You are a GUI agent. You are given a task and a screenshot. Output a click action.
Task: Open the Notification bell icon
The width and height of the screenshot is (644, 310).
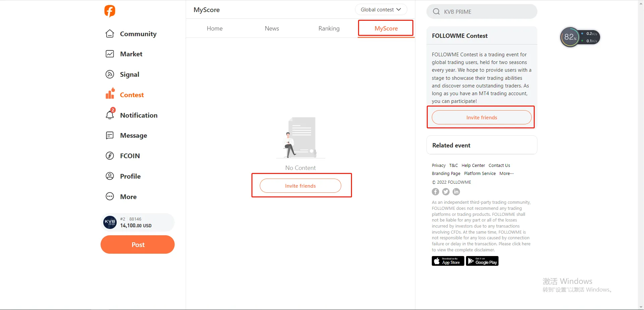pos(110,114)
